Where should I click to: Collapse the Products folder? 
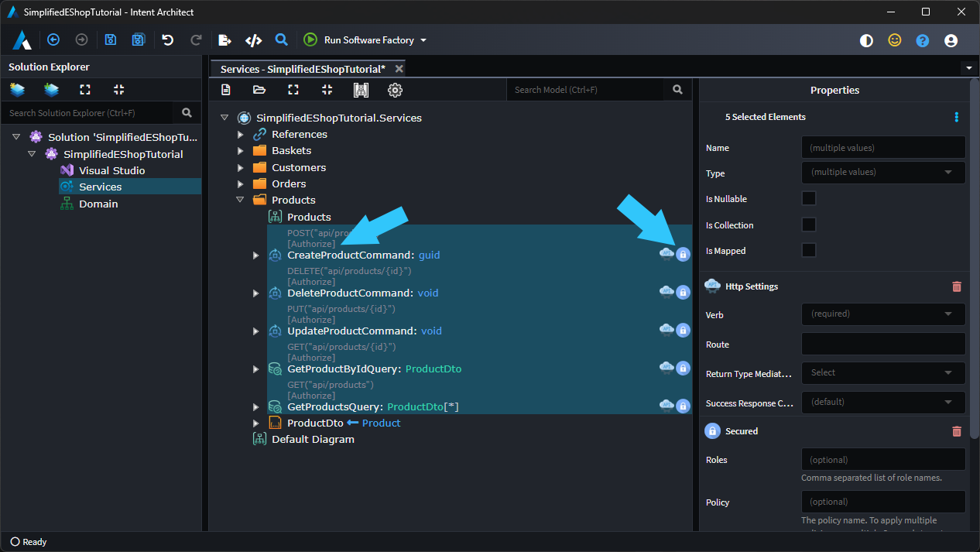(241, 200)
